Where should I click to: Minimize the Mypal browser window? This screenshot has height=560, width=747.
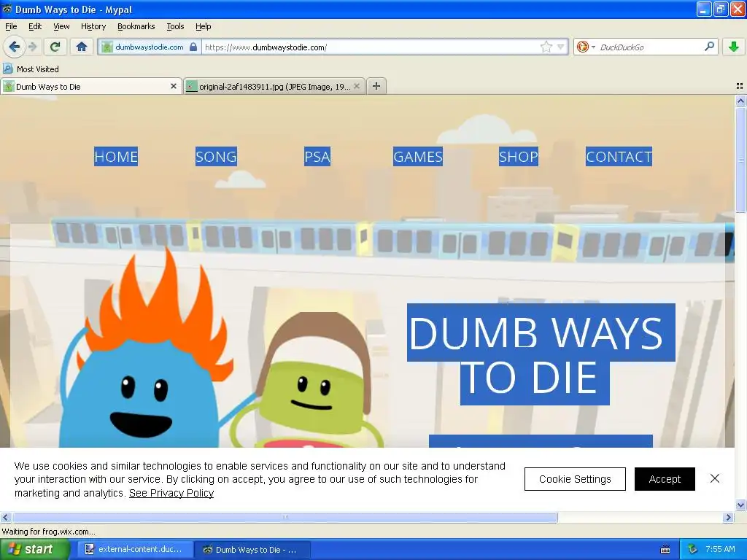[704, 9]
